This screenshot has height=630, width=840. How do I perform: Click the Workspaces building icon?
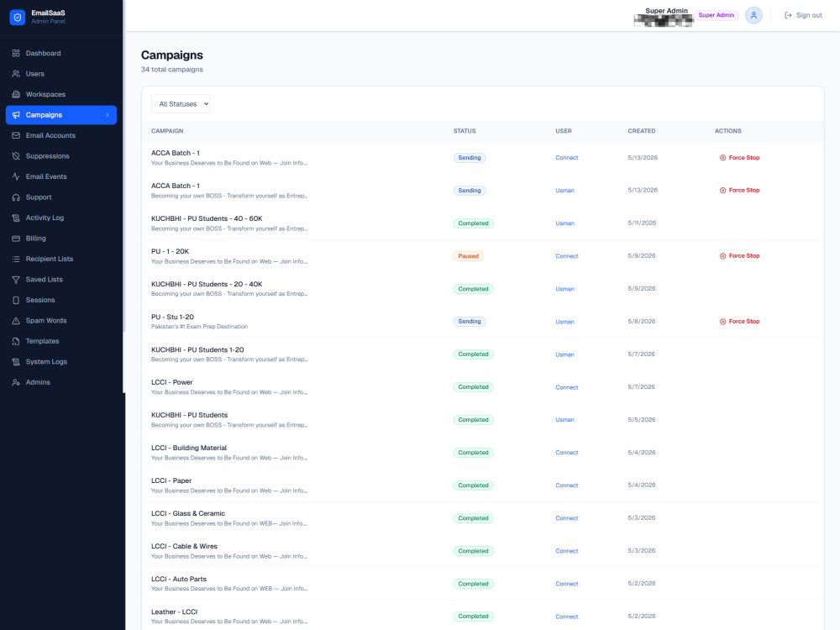[16, 94]
